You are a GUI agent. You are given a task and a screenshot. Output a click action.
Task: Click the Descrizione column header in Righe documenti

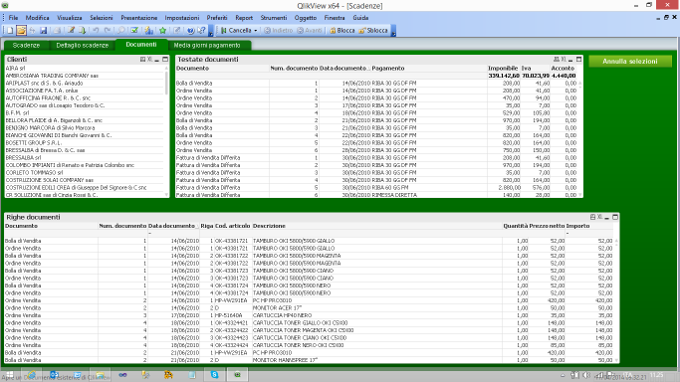[377, 226]
